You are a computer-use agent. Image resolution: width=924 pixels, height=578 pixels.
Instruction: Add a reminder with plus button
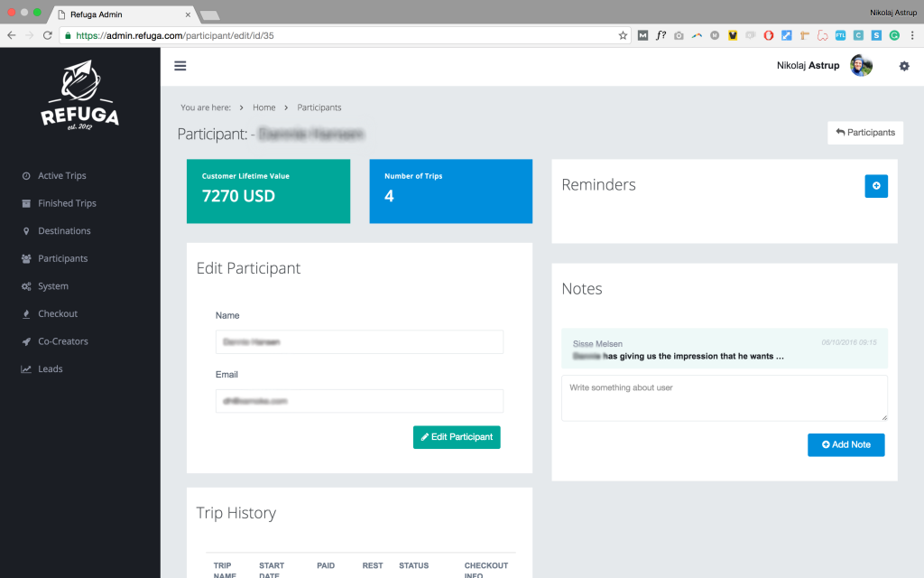click(875, 186)
